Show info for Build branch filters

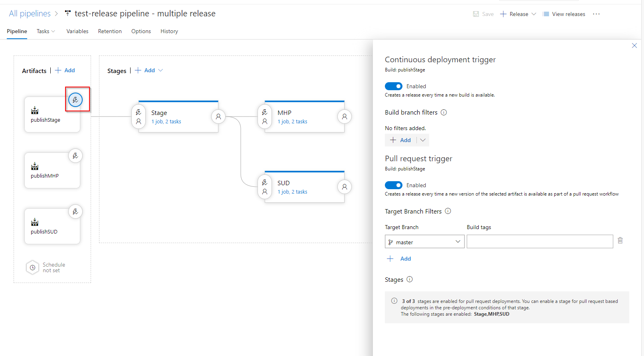[444, 113]
